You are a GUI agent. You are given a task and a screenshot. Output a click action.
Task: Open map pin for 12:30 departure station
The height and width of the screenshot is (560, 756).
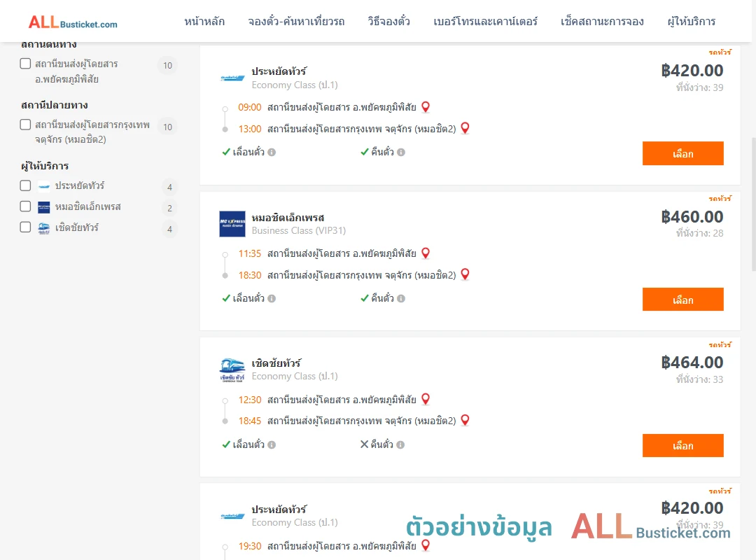(x=426, y=399)
